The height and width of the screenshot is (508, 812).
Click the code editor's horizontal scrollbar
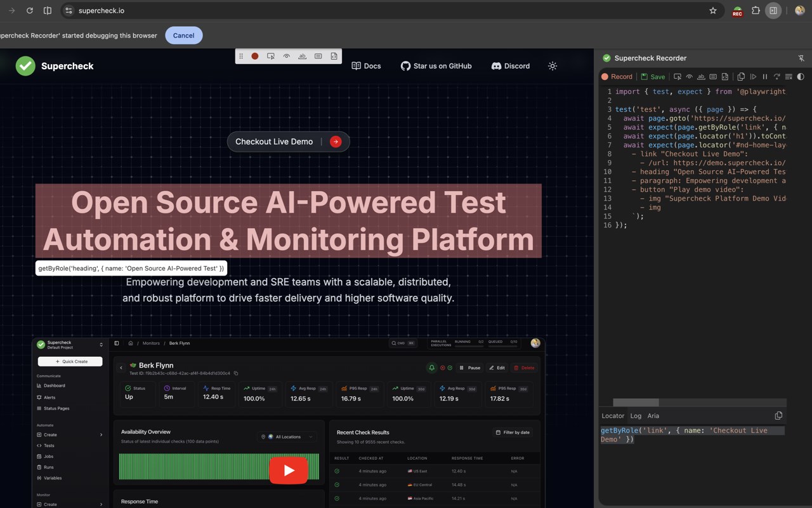636,403
